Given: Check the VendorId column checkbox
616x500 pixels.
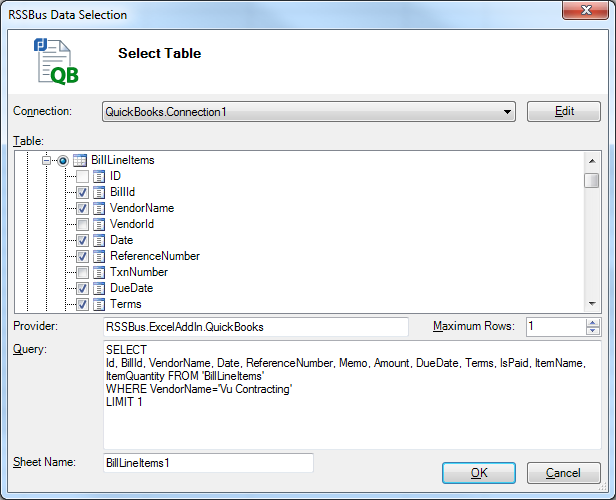Looking at the screenshot, I should 82,224.
